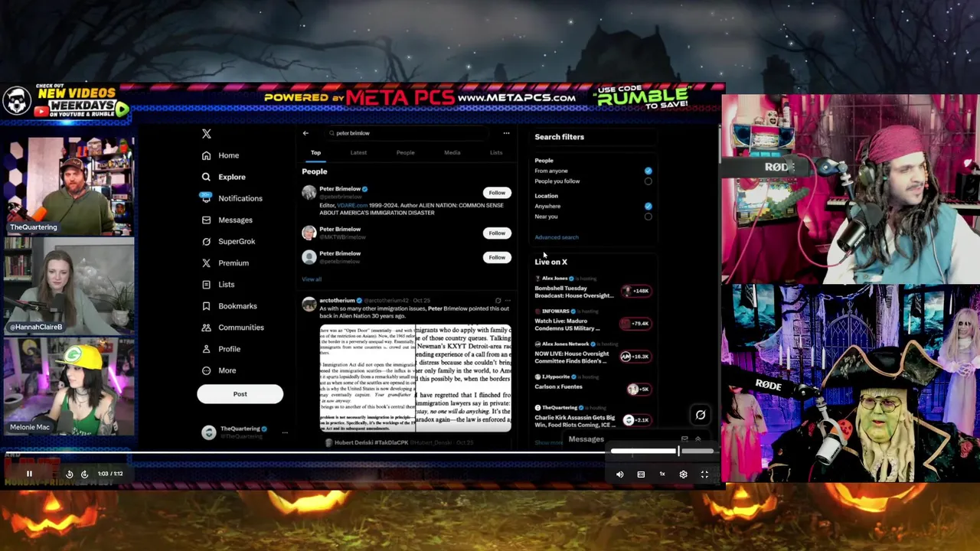Select the People you follow radio option
980x551 pixels.
648,181
